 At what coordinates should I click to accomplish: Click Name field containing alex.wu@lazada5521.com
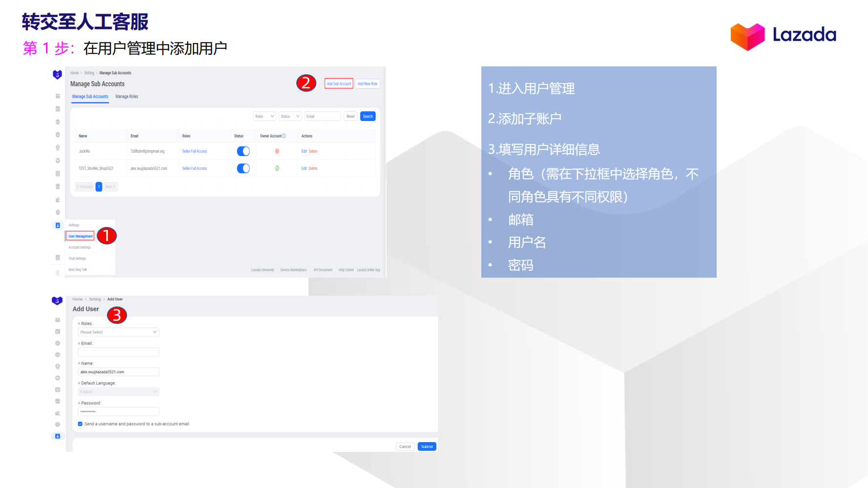(119, 372)
